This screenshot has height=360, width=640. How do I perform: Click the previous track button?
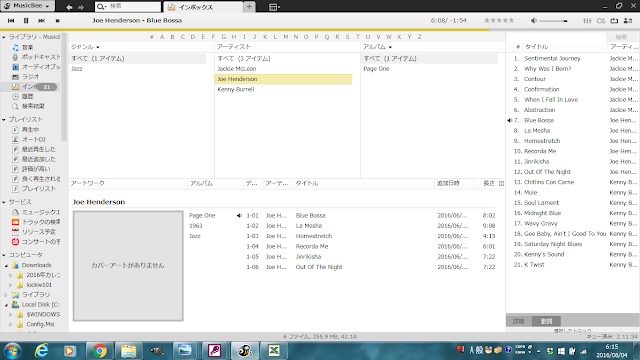click(11, 20)
